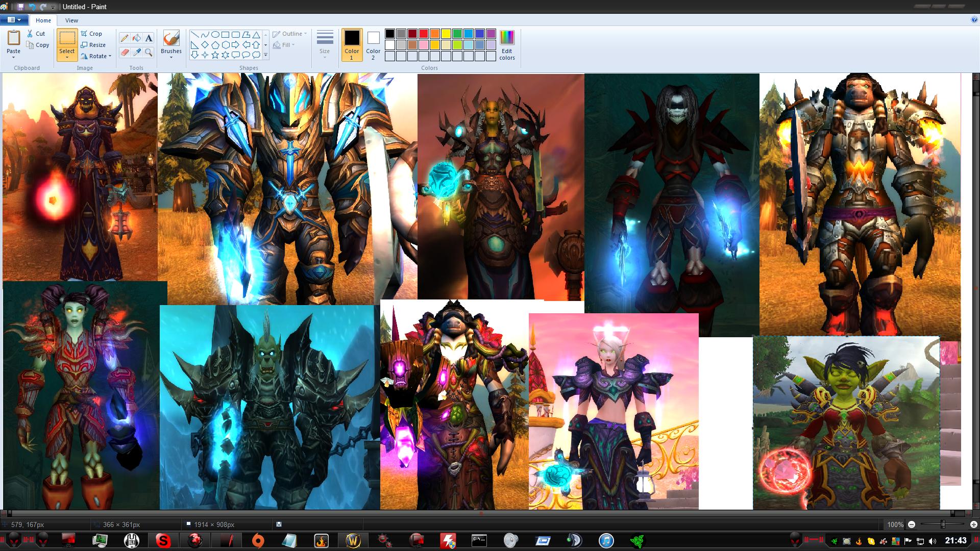This screenshot has height=551, width=980.
Task: Select the Magnifier tool
Action: (149, 53)
